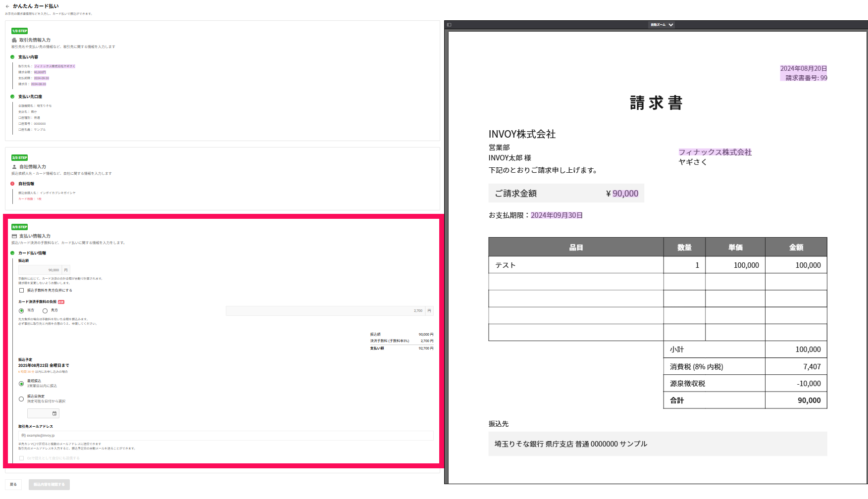Click the 取引先メールアドレス input field
The height and width of the screenshot is (499, 868).
[x=226, y=436]
